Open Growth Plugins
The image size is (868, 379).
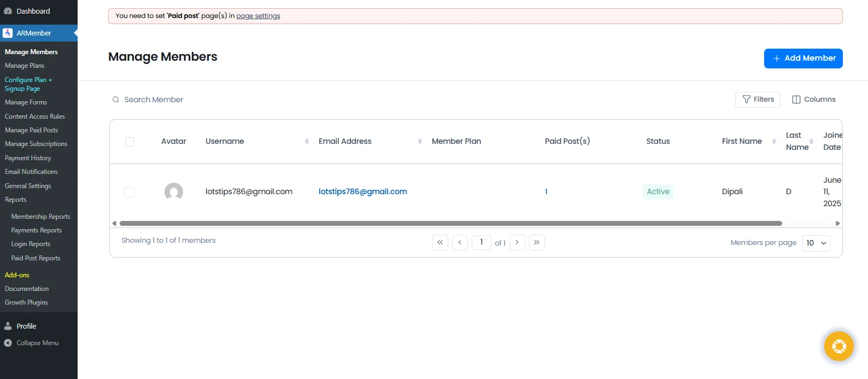[x=26, y=302]
